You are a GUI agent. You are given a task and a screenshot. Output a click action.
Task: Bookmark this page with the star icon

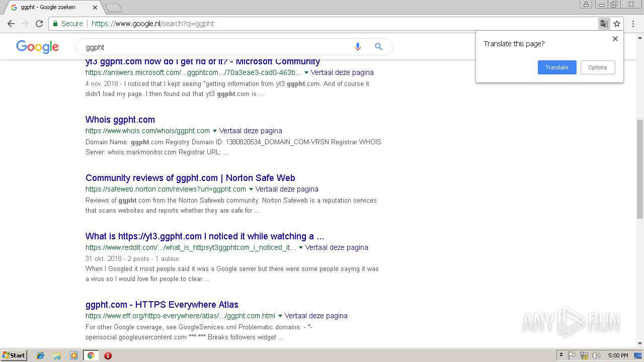[617, 24]
